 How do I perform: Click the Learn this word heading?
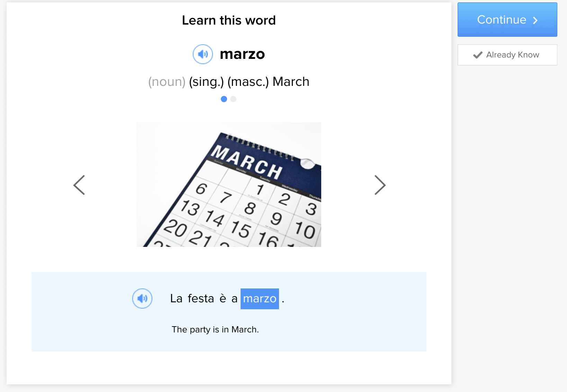point(229,20)
